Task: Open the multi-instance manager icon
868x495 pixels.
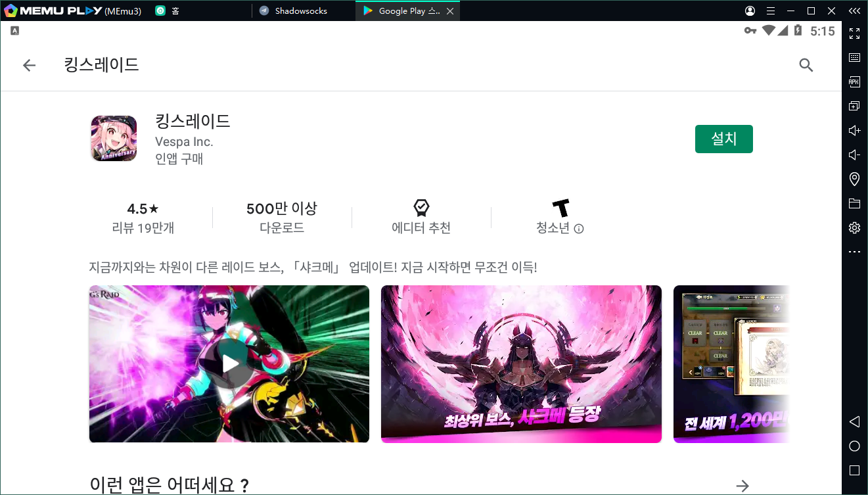Action: (x=854, y=106)
